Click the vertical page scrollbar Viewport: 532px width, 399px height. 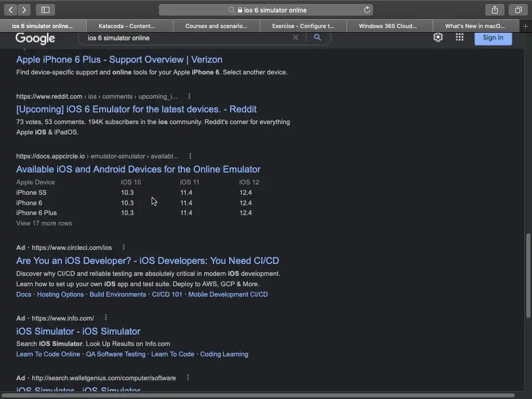coord(528,275)
